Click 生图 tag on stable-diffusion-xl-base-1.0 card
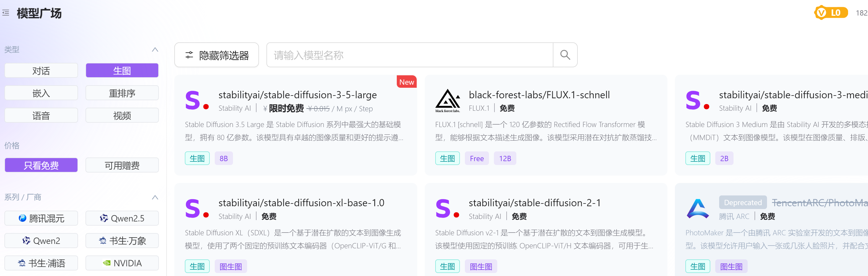Viewport: 868px width, 276px height. [x=197, y=267]
